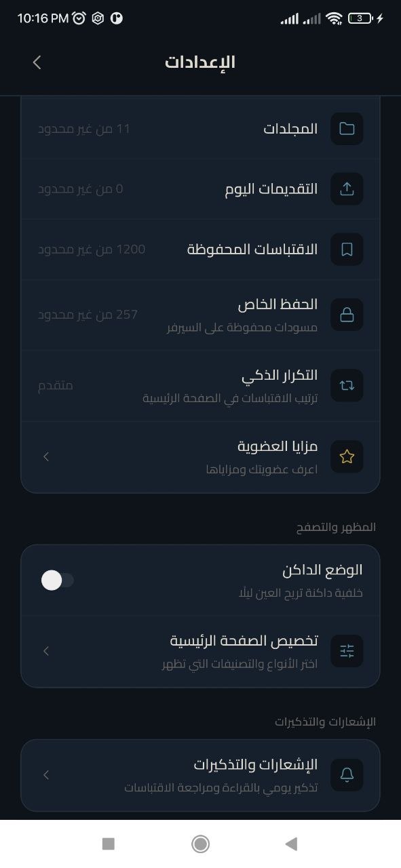The image size is (401, 868).
Task: Tap the Android back triangle button
Action: pos(292,844)
